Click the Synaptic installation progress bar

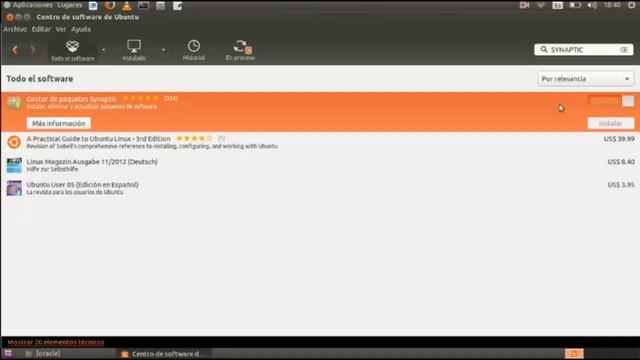[x=604, y=101]
